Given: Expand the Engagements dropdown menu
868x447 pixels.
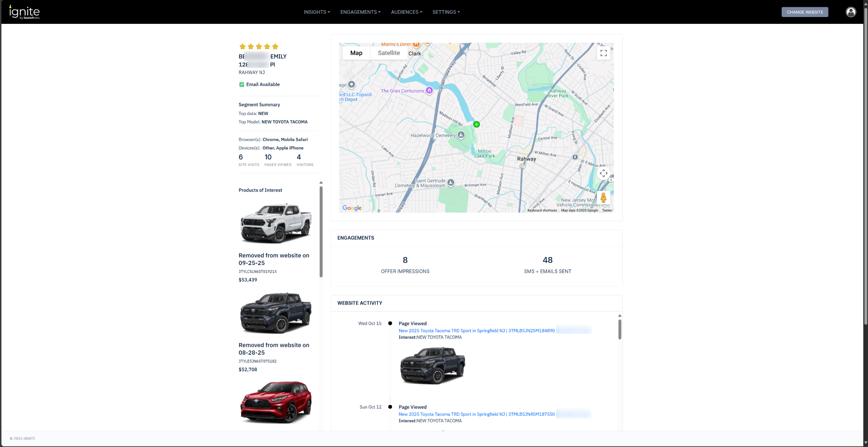Looking at the screenshot, I should 360,12.
